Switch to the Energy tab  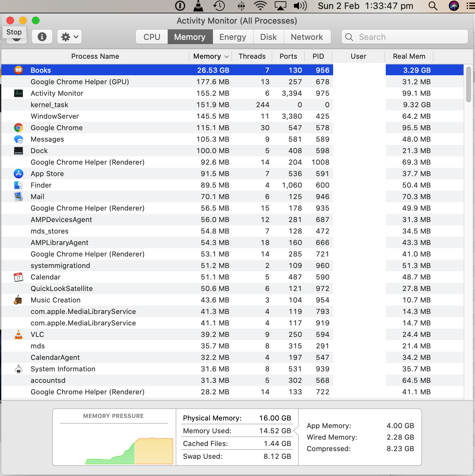pos(233,37)
